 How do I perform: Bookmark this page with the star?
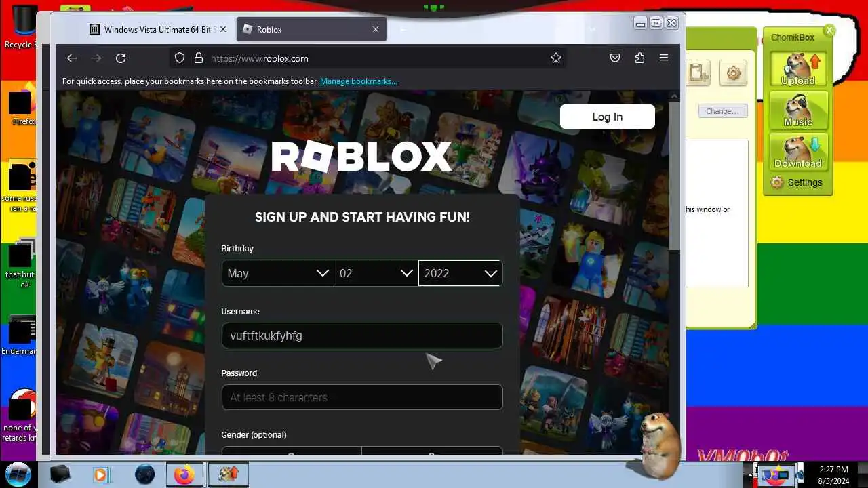(556, 58)
